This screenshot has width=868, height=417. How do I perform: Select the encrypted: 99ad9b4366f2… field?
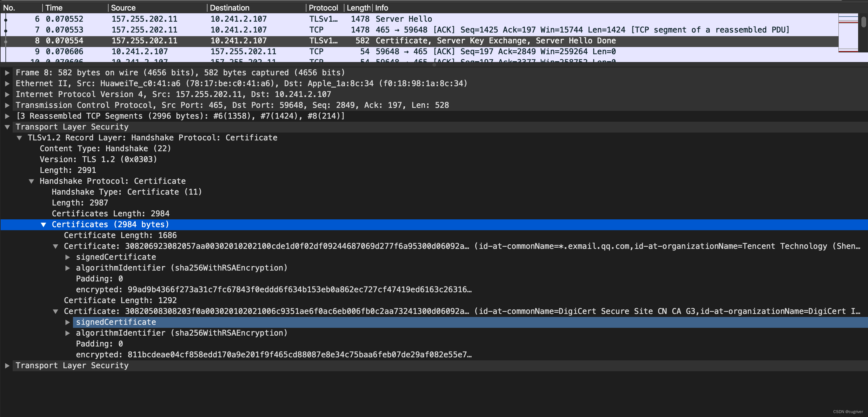(274, 290)
